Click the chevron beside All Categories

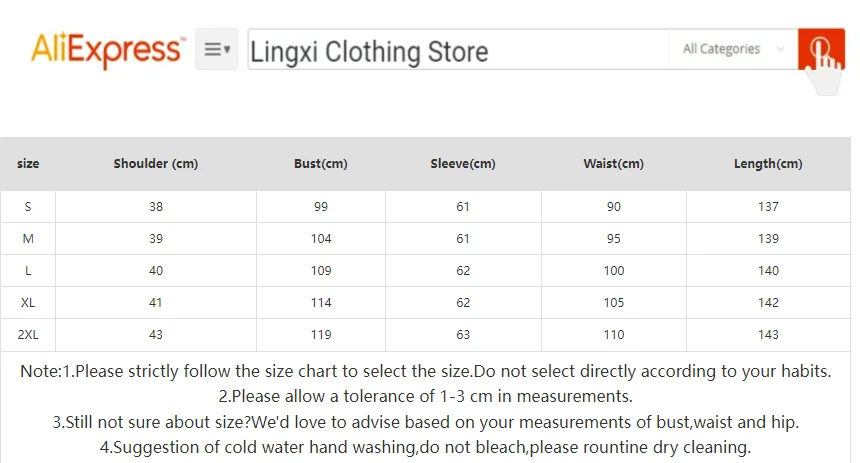(780, 49)
